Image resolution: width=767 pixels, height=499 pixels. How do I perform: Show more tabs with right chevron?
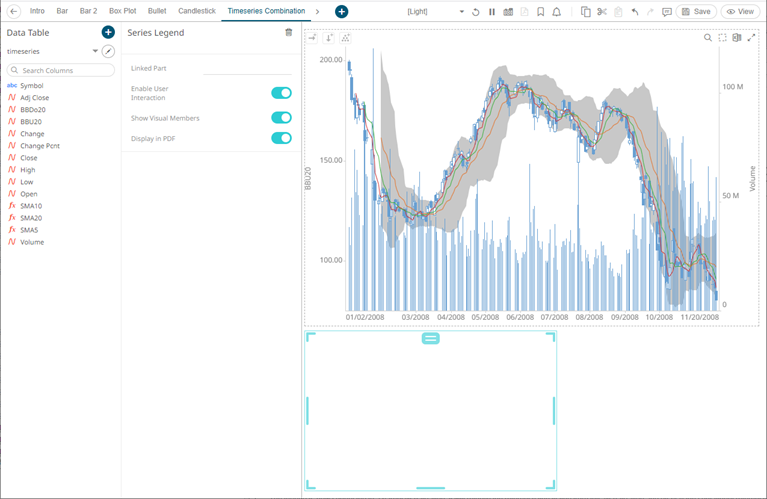tap(317, 11)
